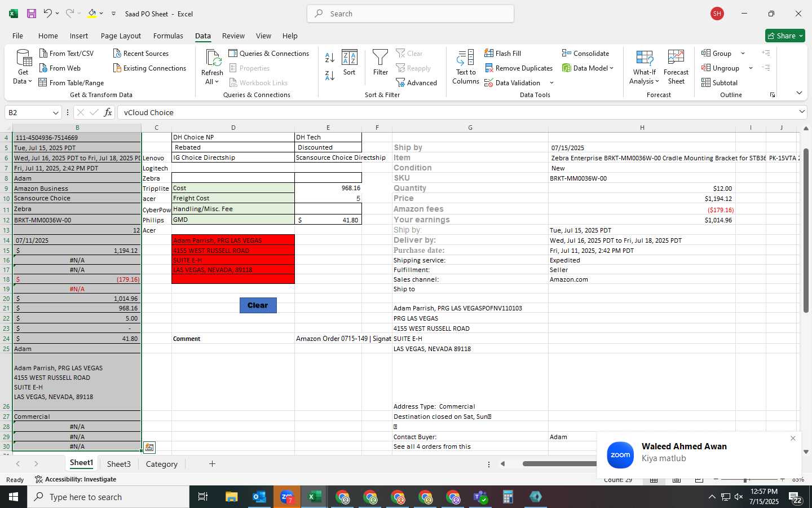This screenshot has height=508, width=812.
Task: Dismiss the Zoom notification
Action: coord(793,438)
